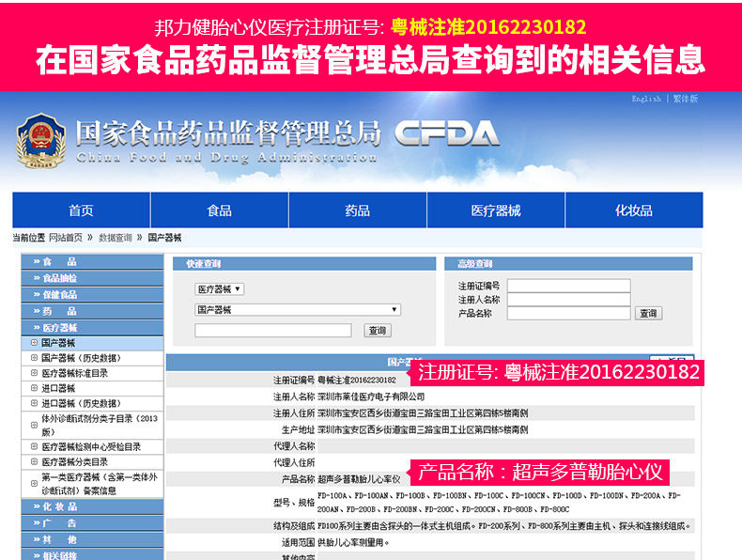Open 国产器械（历史数据） tree entry
The image size is (742, 560).
(82, 358)
